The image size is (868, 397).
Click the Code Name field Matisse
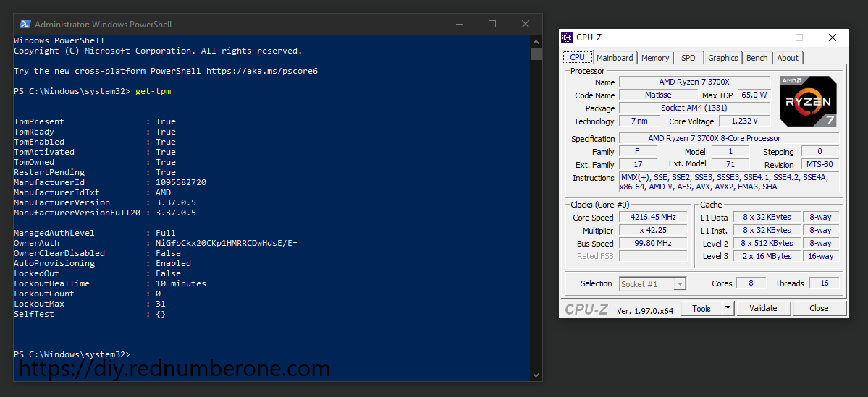pyautogui.click(x=658, y=95)
